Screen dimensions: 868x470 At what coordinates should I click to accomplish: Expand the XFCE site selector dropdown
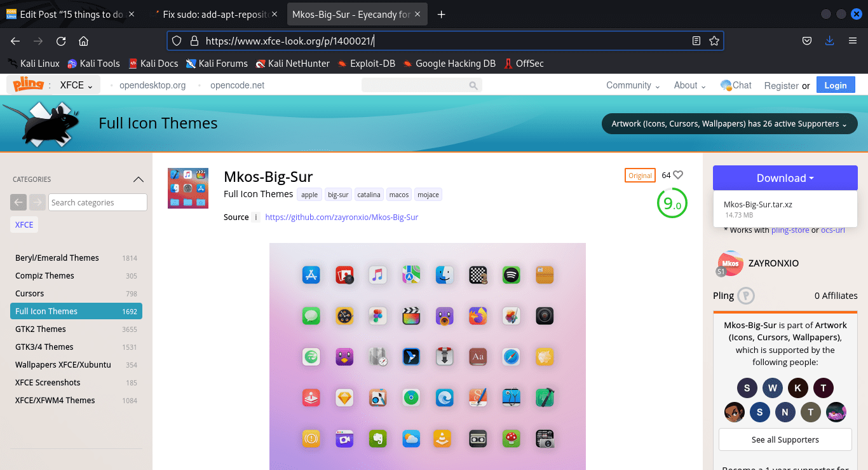click(76, 85)
